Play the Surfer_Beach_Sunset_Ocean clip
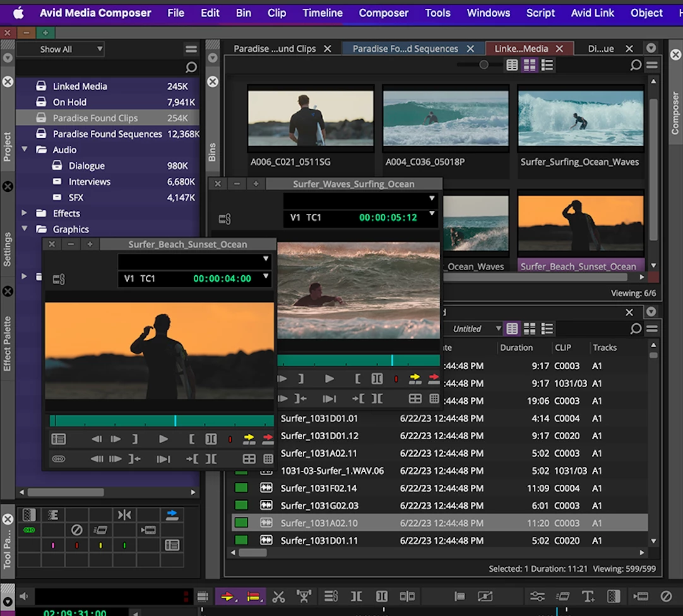683x616 pixels. click(x=163, y=439)
